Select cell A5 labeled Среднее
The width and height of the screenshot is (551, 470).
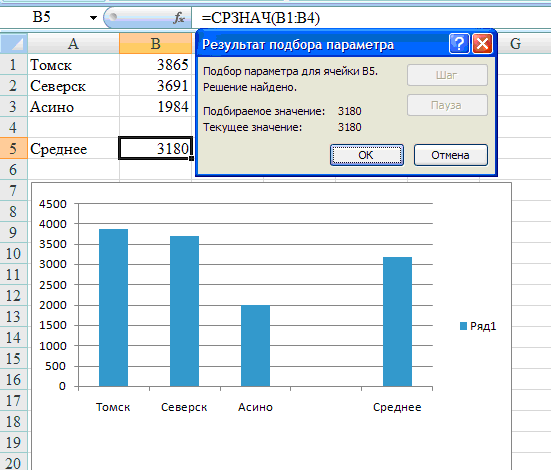coord(73,149)
